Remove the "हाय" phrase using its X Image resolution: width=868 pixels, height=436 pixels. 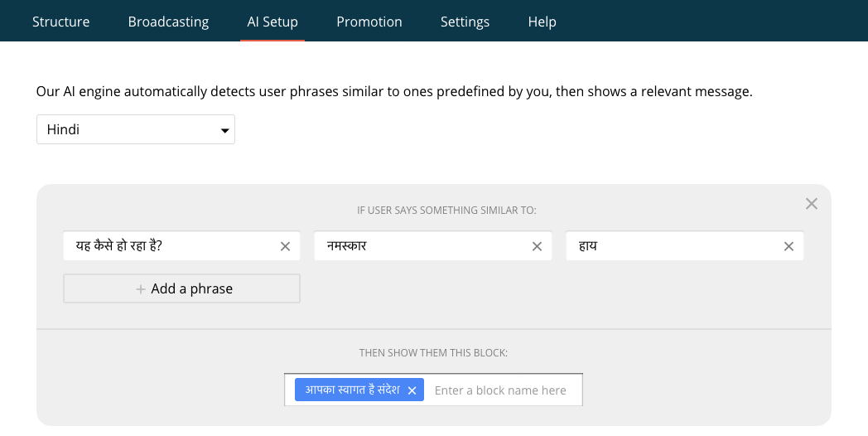(788, 246)
